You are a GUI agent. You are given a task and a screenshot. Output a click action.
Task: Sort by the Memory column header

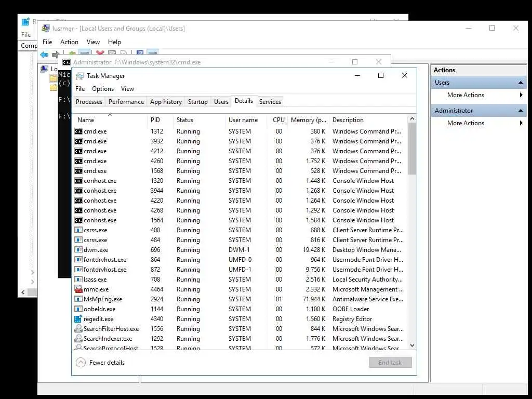(x=309, y=120)
